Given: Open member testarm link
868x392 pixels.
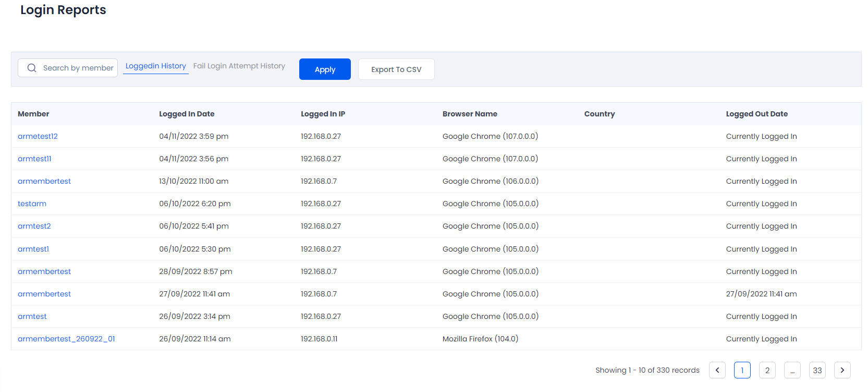Looking at the screenshot, I should pos(32,204).
